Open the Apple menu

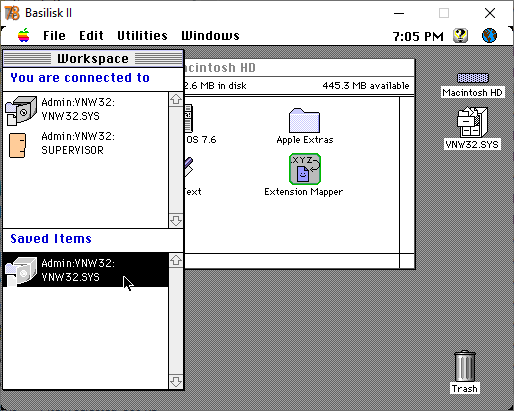coord(24,35)
